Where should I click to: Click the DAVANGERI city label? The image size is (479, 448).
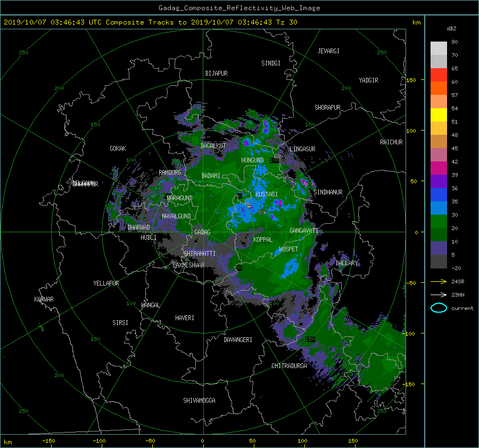[x=238, y=340]
